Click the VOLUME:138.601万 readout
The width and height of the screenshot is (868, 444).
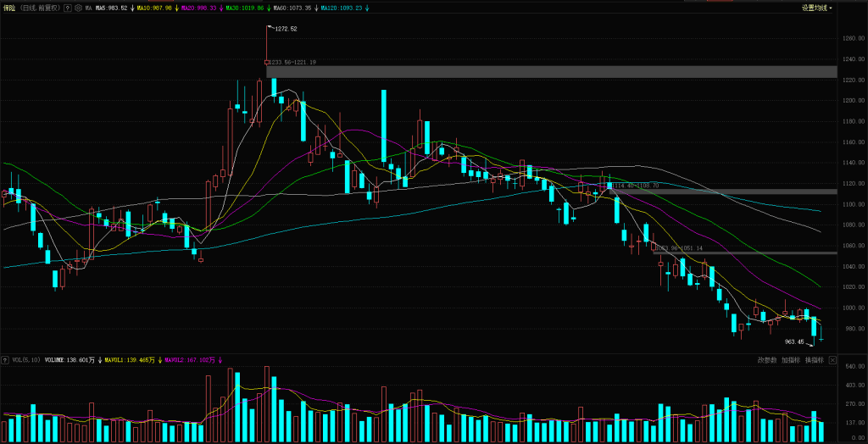(70, 360)
